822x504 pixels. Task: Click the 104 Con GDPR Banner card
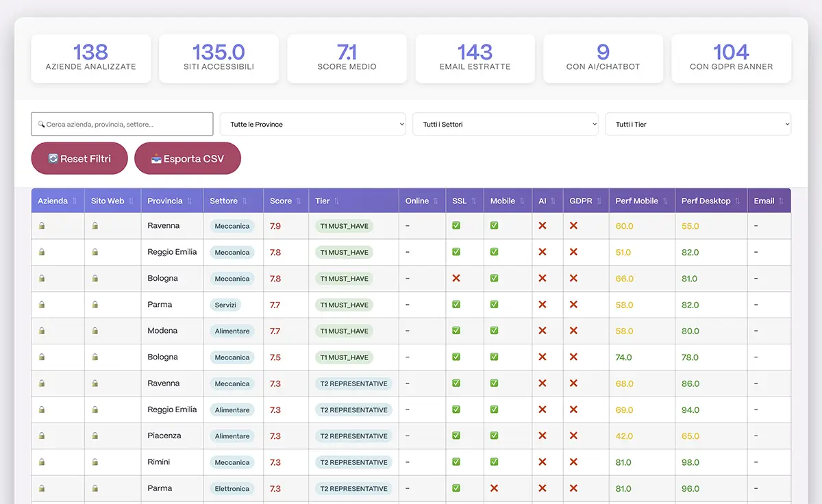[x=731, y=59]
